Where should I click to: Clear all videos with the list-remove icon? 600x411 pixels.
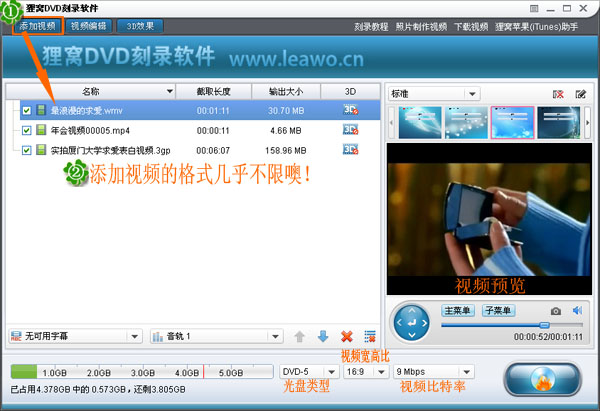(x=370, y=336)
